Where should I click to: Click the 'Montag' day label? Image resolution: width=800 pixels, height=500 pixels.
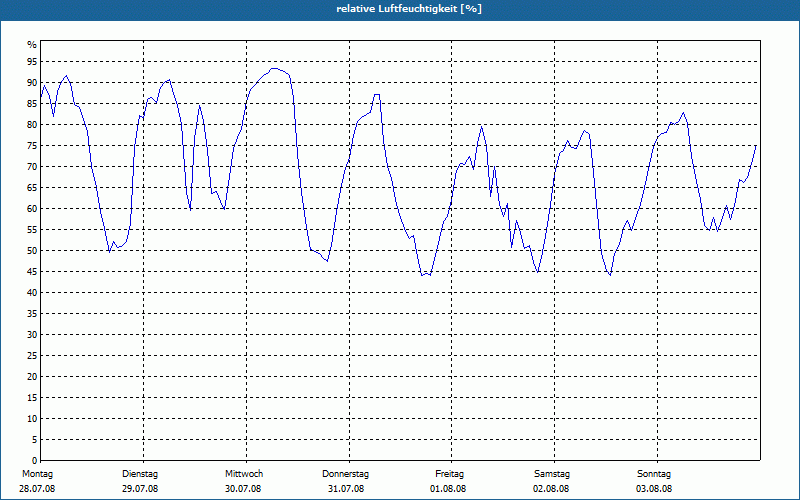[37, 474]
